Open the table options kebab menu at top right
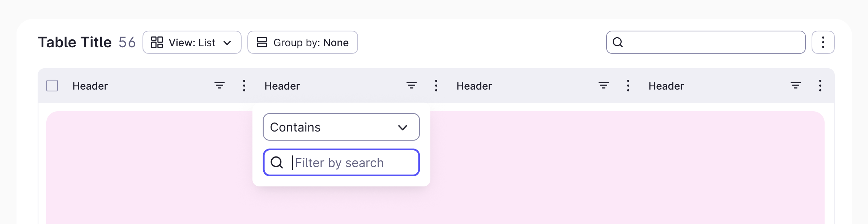This screenshot has height=224, width=868. point(823,42)
